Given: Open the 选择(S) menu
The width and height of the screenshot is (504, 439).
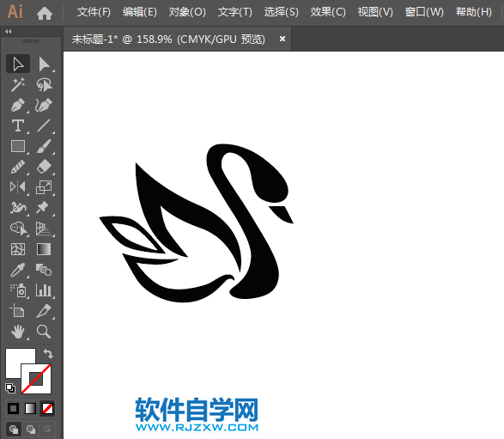Looking at the screenshot, I should click(x=282, y=13).
